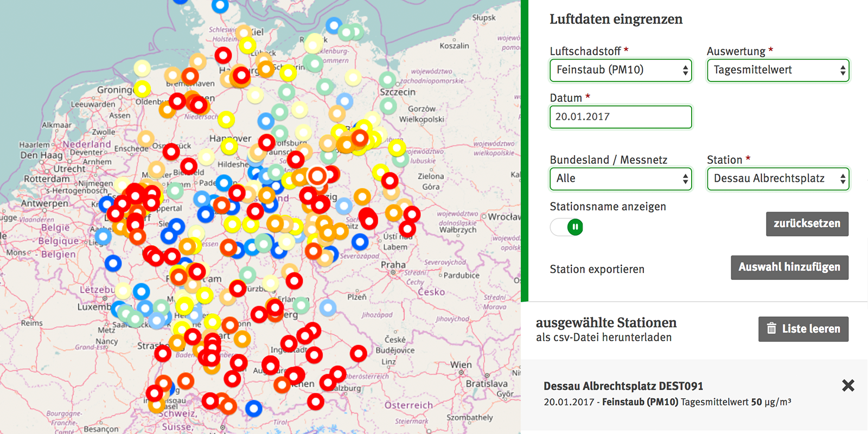Click the als csv-Datei herunterladen text
The width and height of the screenshot is (868, 434).
(603, 337)
